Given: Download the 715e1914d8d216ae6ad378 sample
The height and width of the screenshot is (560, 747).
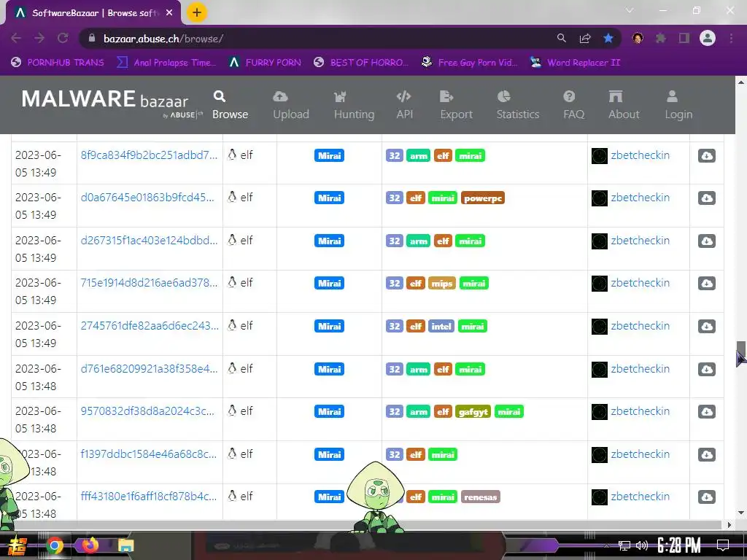Looking at the screenshot, I should (x=706, y=284).
